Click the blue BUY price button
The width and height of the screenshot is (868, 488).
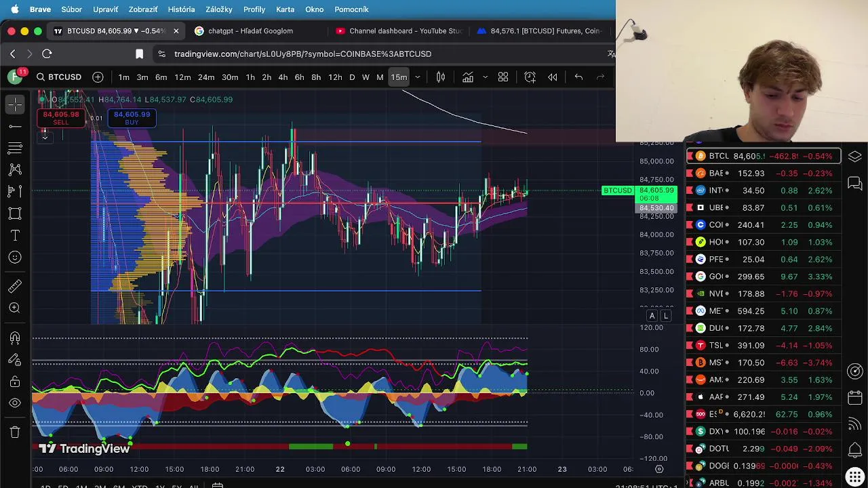132,118
